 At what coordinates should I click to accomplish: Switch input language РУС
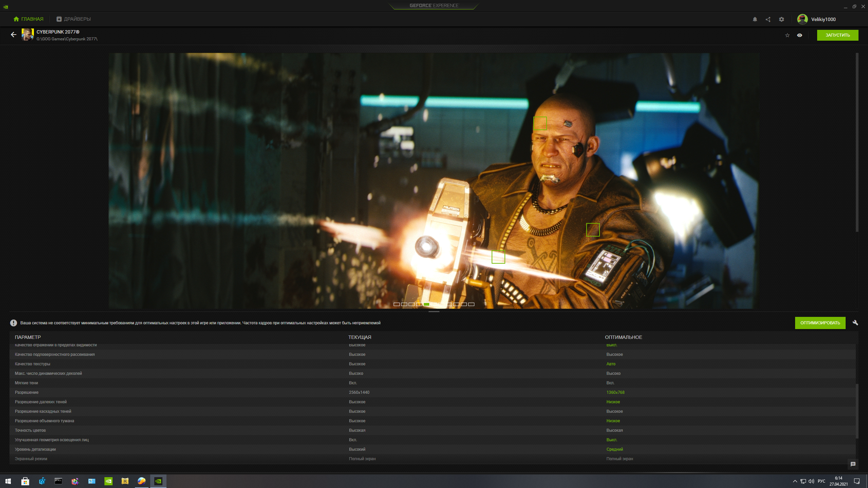[821, 481]
